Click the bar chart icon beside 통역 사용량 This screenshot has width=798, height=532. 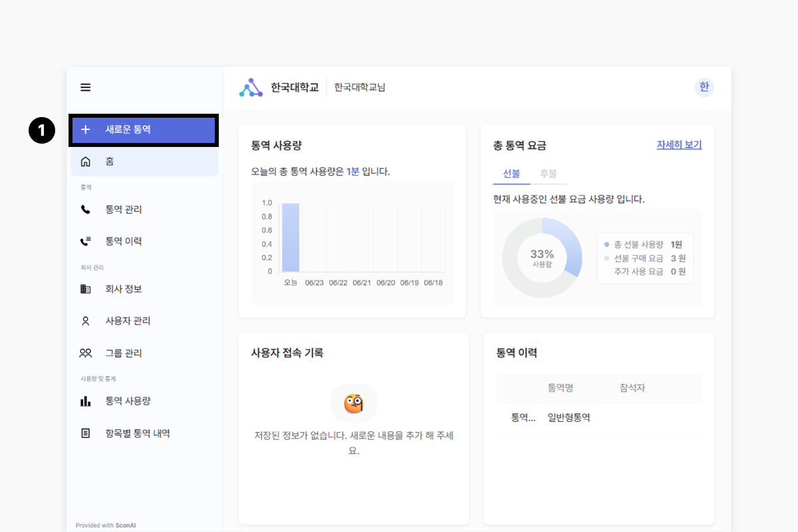86,401
